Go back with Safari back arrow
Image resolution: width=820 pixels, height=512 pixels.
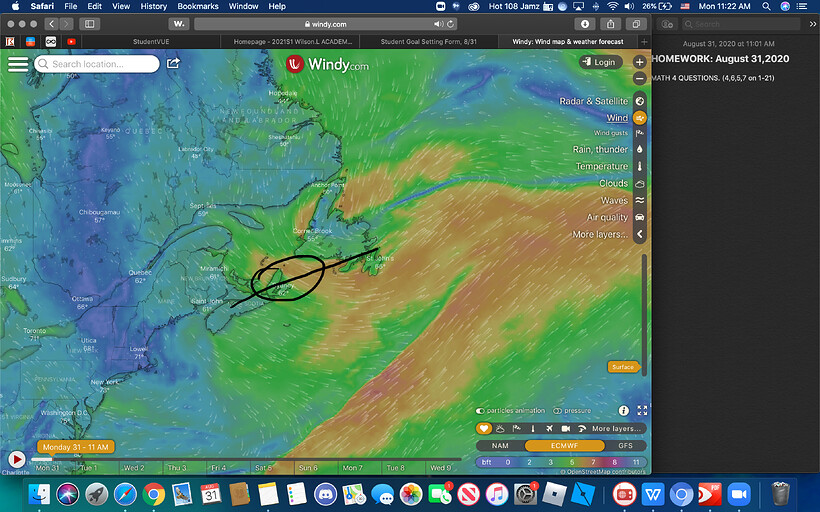pyautogui.click(x=51, y=24)
